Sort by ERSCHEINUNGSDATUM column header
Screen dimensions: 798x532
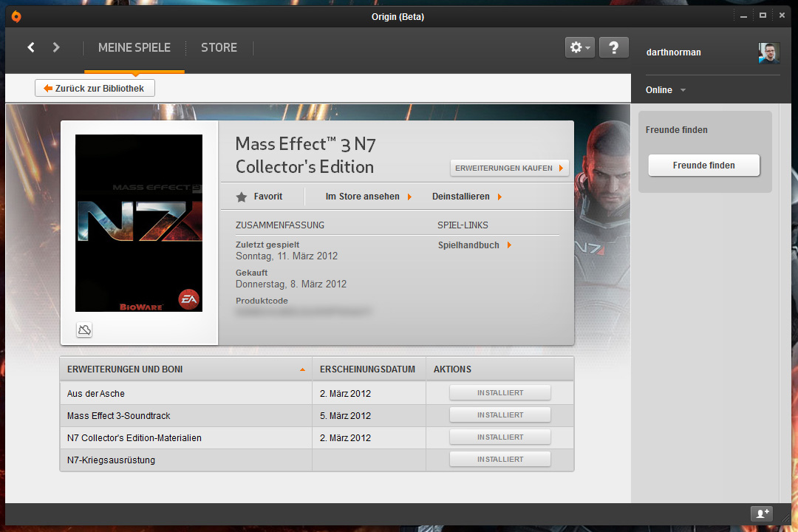[x=369, y=369]
